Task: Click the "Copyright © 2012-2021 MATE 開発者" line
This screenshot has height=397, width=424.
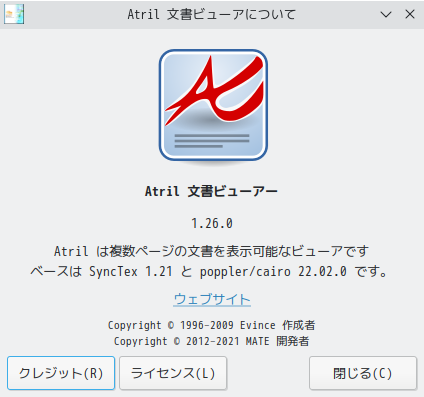Action: click(212, 341)
